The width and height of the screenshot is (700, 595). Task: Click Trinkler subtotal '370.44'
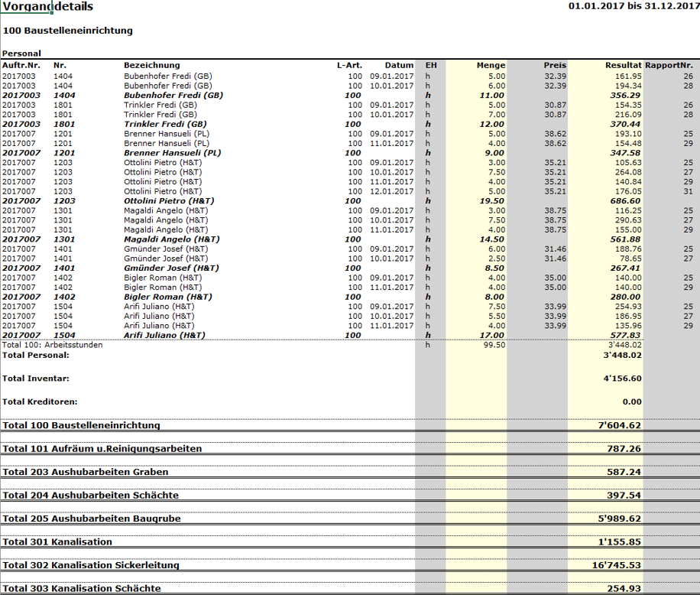pyautogui.click(x=625, y=124)
